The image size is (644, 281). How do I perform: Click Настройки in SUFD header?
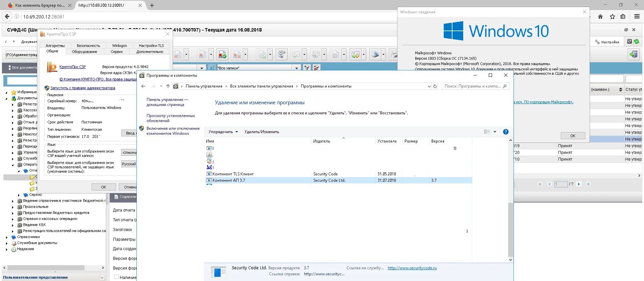coord(607,42)
